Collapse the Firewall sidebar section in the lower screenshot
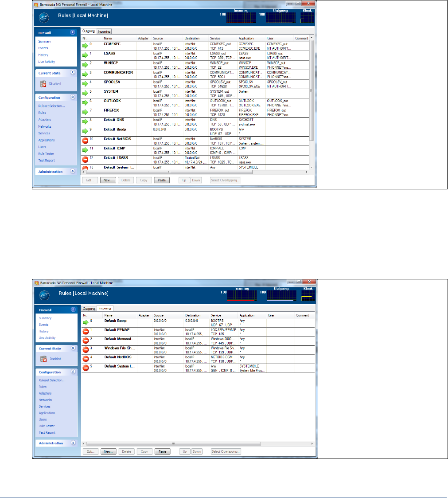The width and height of the screenshot is (448, 498). tap(73, 310)
